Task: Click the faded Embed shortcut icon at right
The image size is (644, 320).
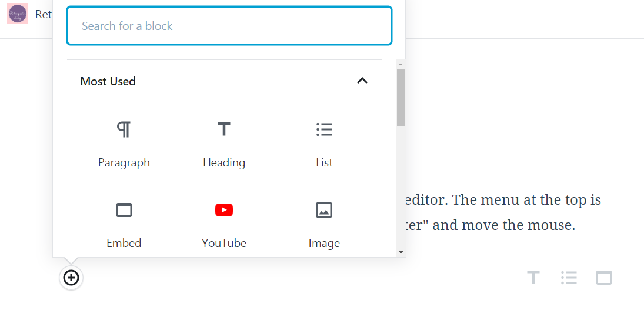Action: point(604,278)
